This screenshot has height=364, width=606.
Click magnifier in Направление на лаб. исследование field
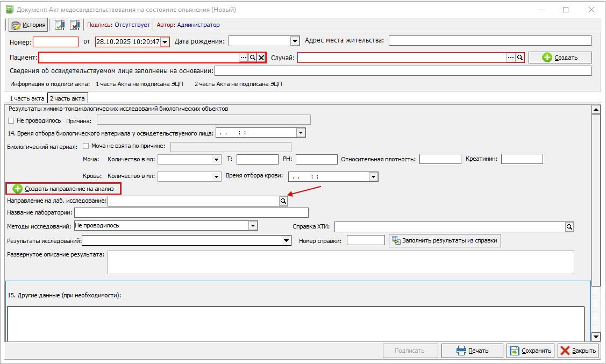click(283, 201)
